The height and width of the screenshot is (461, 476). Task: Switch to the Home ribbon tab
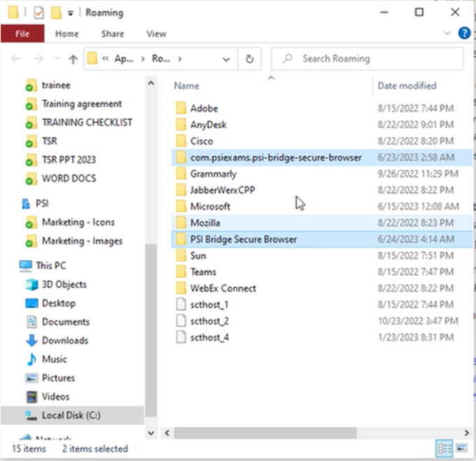[67, 33]
